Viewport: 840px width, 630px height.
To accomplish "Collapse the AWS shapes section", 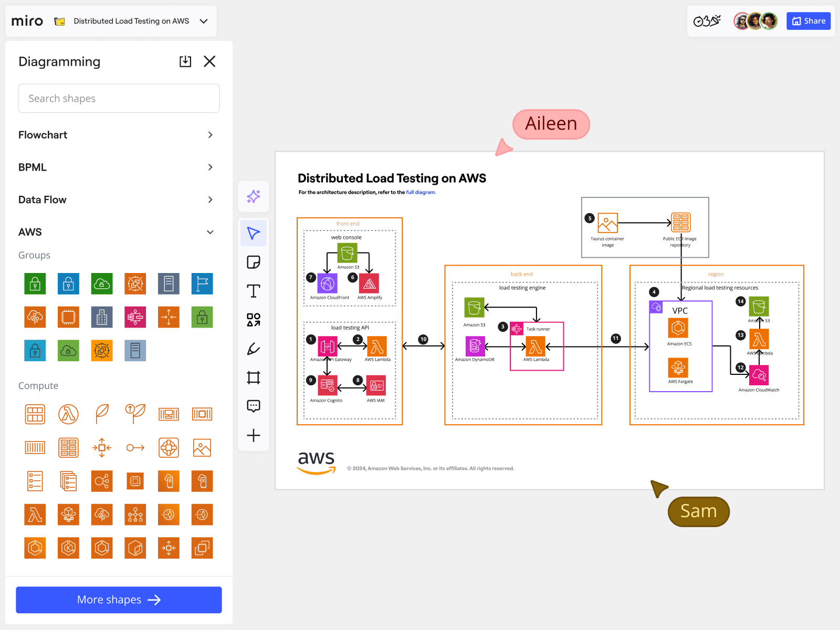I will point(210,232).
